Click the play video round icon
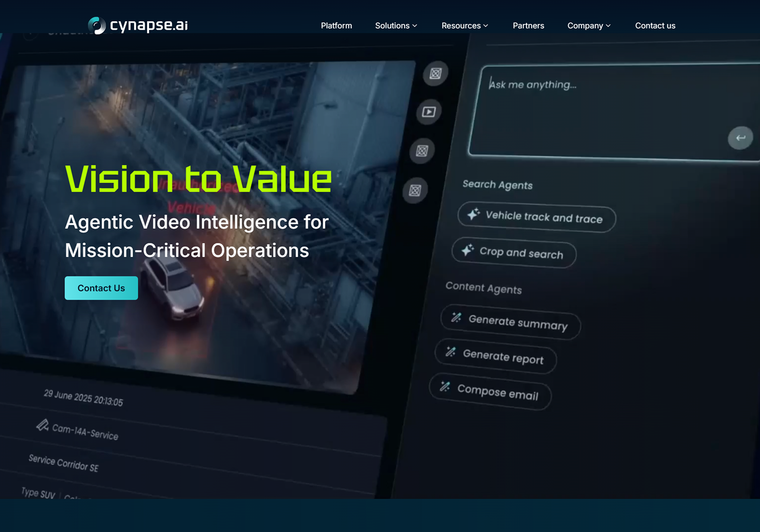 pos(429,112)
